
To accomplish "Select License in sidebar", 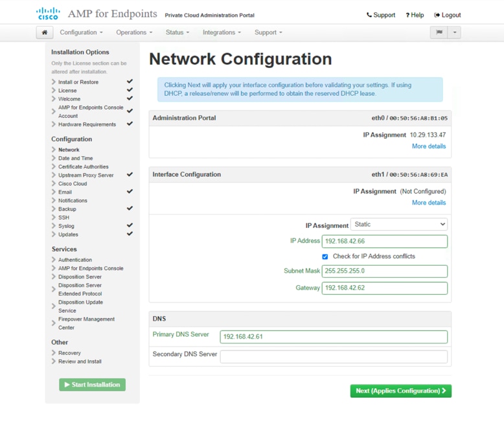I will pyautogui.click(x=67, y=91).
